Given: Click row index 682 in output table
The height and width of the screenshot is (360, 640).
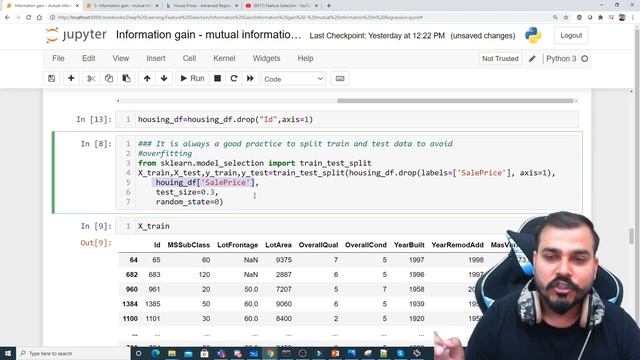Looking at the screenshot, I should click(131, 275).
